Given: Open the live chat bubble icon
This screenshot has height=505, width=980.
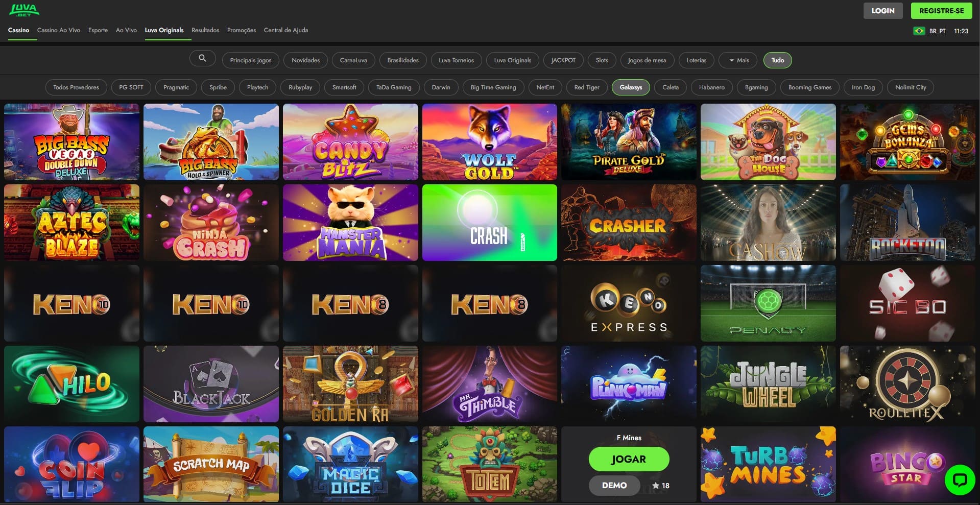Looking at the screenshot, I should (960, 479).
